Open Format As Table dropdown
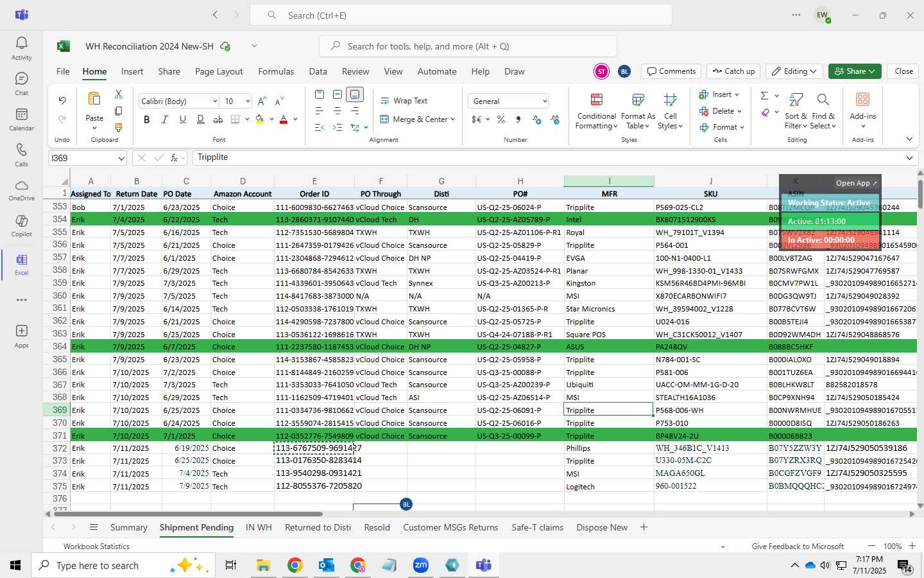 pyautogui.click(x=638, y=111)
